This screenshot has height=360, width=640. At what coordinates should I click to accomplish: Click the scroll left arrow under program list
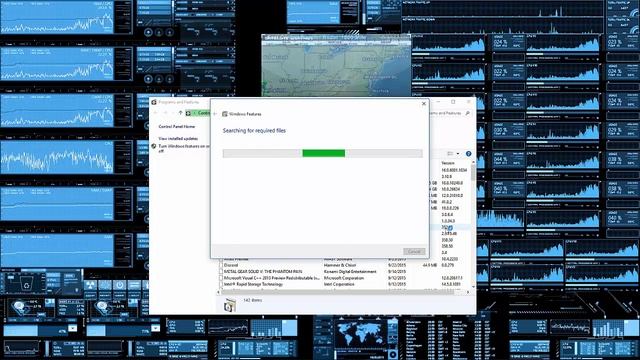click(x=218, y=292)
